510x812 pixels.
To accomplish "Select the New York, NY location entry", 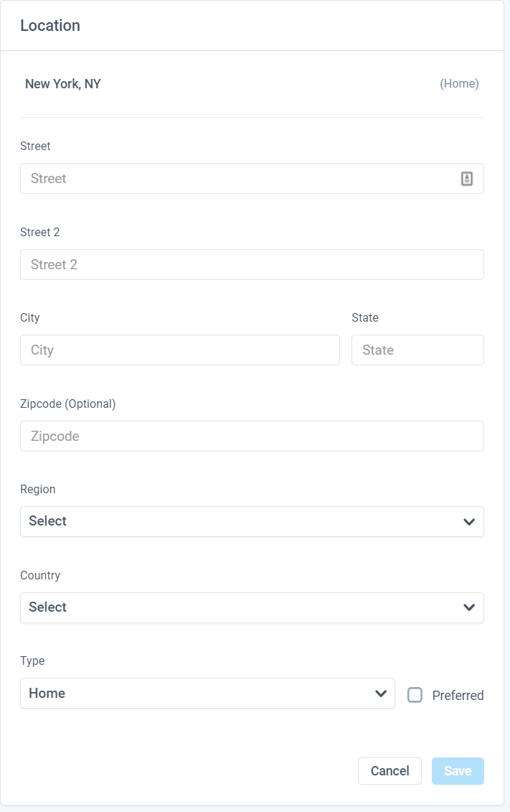I will coord(252,84).
